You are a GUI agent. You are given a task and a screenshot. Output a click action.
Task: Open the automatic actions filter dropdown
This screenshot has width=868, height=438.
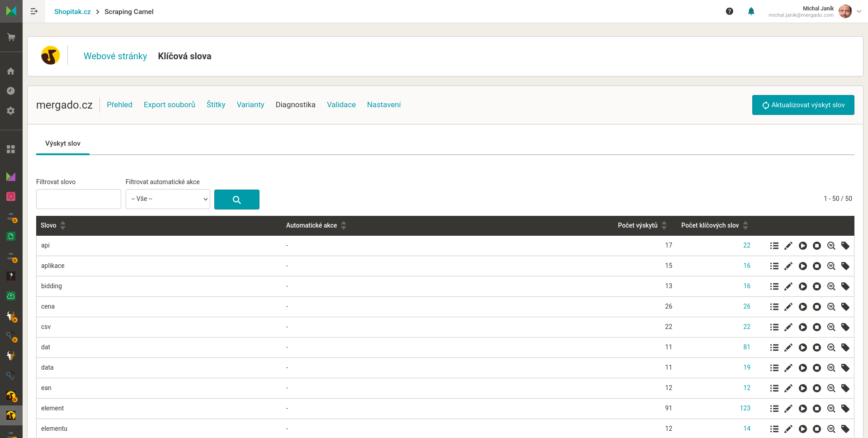point(168,199)
